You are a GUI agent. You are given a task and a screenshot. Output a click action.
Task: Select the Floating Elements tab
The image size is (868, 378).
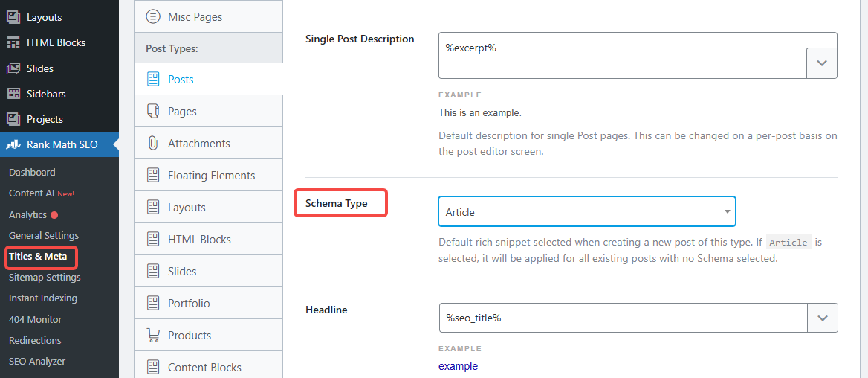pos(211,175)
